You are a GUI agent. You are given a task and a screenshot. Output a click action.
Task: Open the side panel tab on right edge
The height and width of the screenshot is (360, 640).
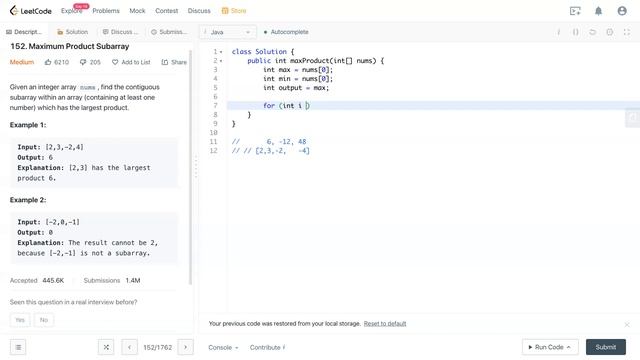coord(632,118)
